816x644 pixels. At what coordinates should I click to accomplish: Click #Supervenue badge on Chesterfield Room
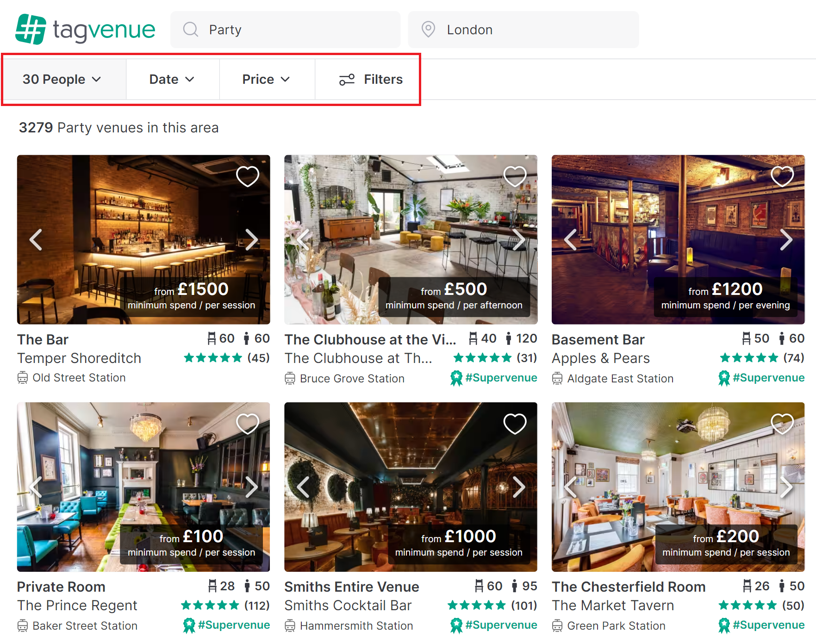[761, 625]
